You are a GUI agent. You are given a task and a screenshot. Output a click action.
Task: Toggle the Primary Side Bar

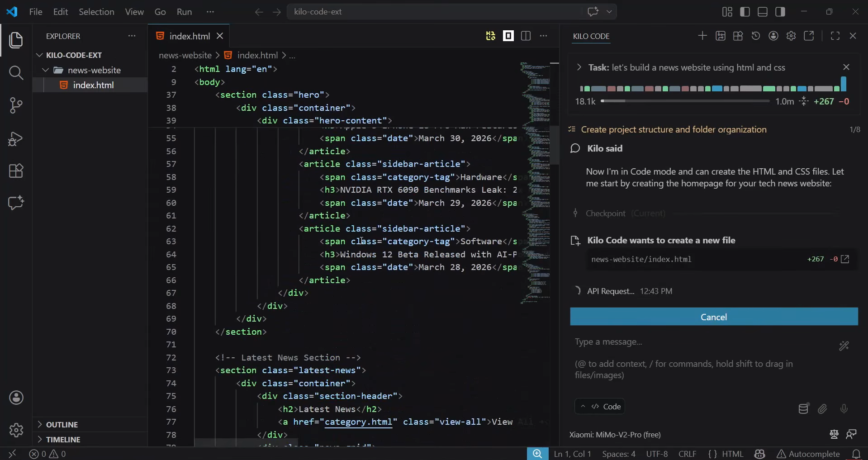coord(745,12)
